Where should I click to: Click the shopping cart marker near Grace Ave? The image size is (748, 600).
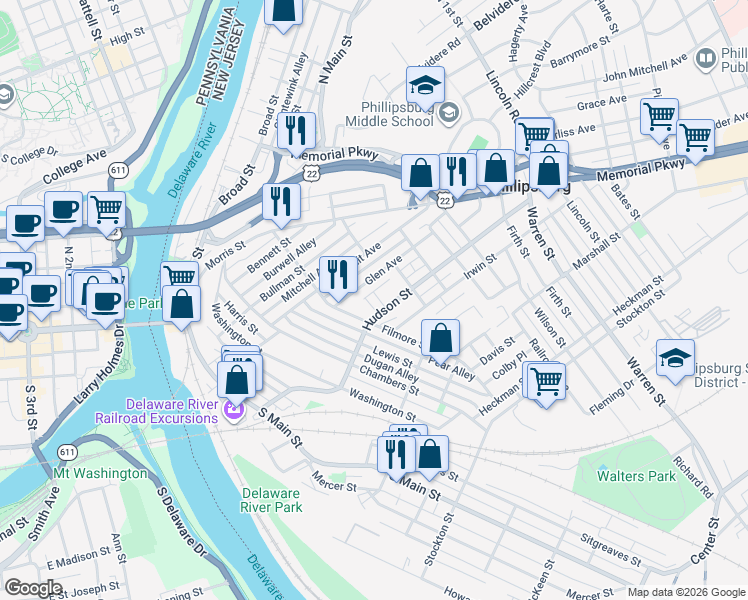point(659,117)
